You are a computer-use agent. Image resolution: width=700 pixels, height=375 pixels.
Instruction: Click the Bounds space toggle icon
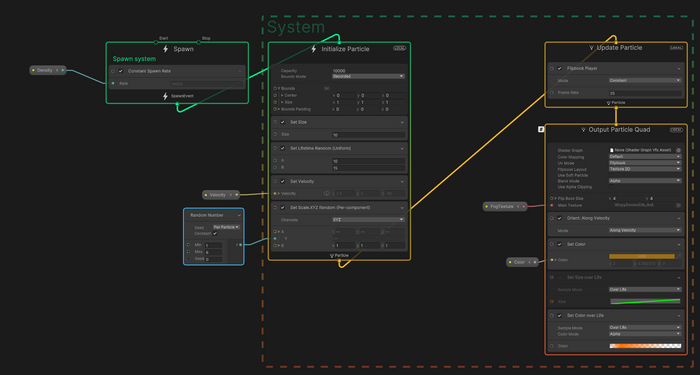[x=326, y=88]
